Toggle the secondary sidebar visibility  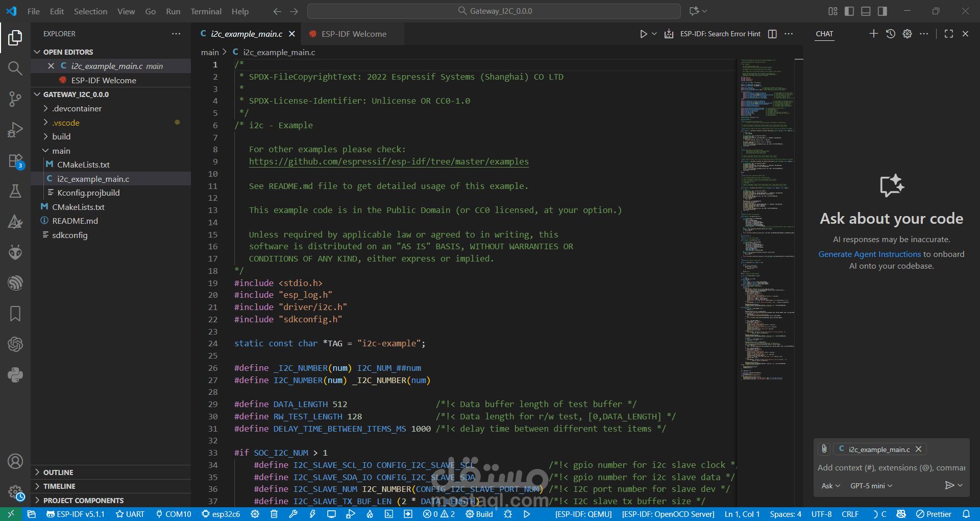882,11
